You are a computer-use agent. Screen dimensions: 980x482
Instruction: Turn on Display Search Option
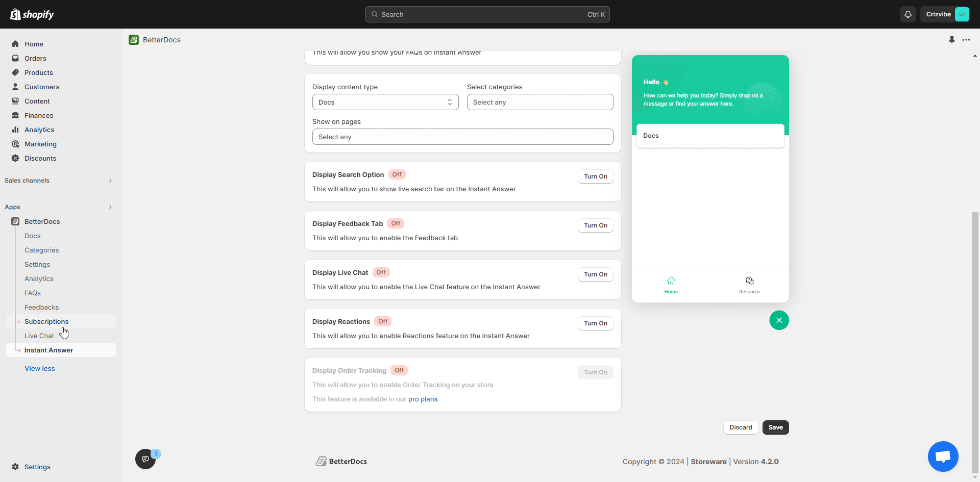(595, 176)
